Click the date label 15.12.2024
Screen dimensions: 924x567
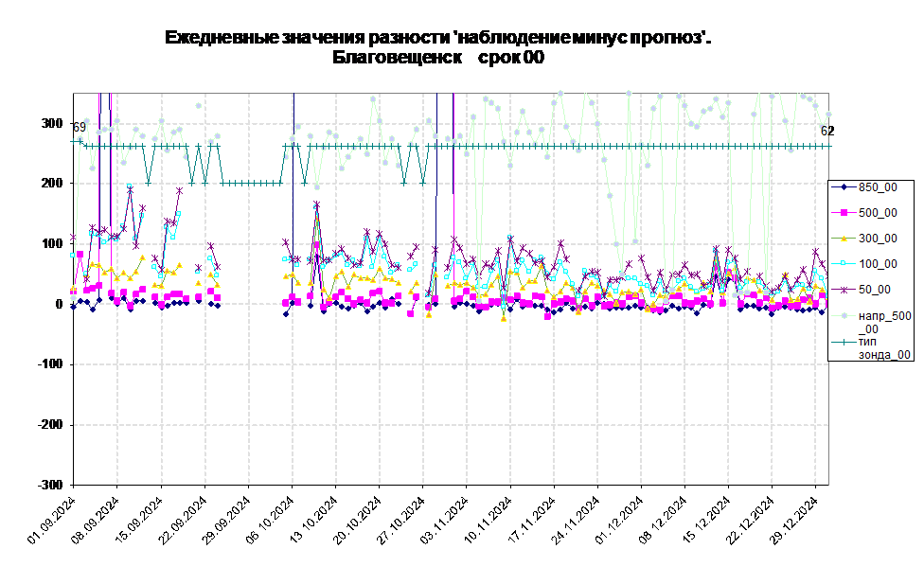pyautogui.click(x=706, y=520)
